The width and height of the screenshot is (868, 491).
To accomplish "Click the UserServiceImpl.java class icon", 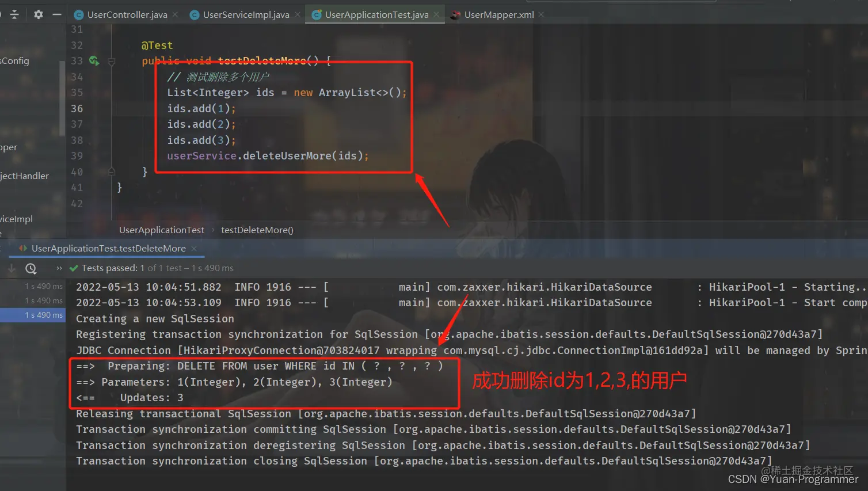I will click(x=195, y=15).
